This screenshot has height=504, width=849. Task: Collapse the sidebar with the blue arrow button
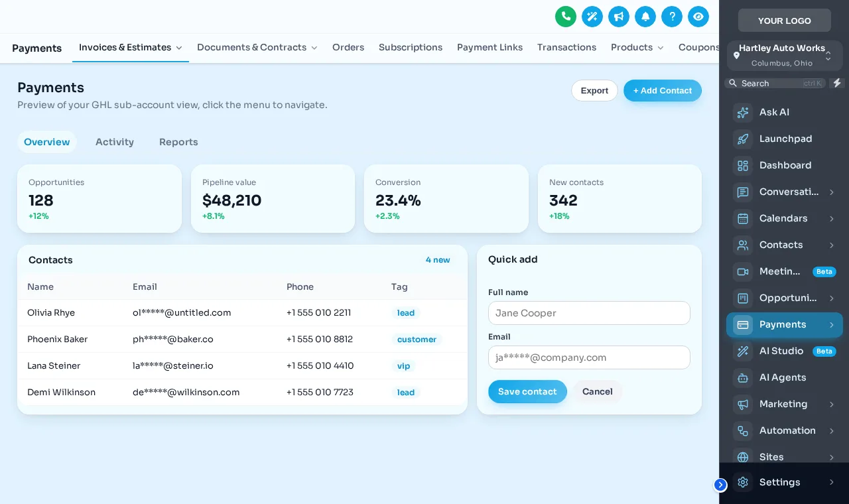[x=720, y=485]
